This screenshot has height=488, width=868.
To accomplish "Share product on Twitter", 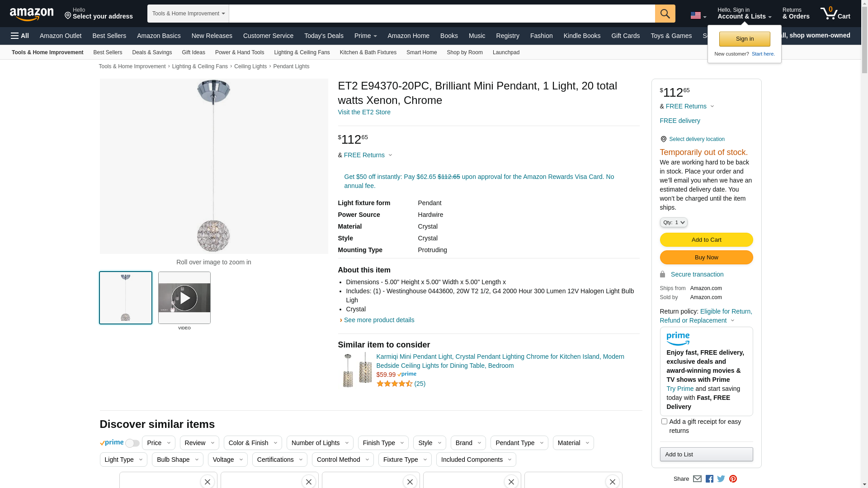I will 721,479.
